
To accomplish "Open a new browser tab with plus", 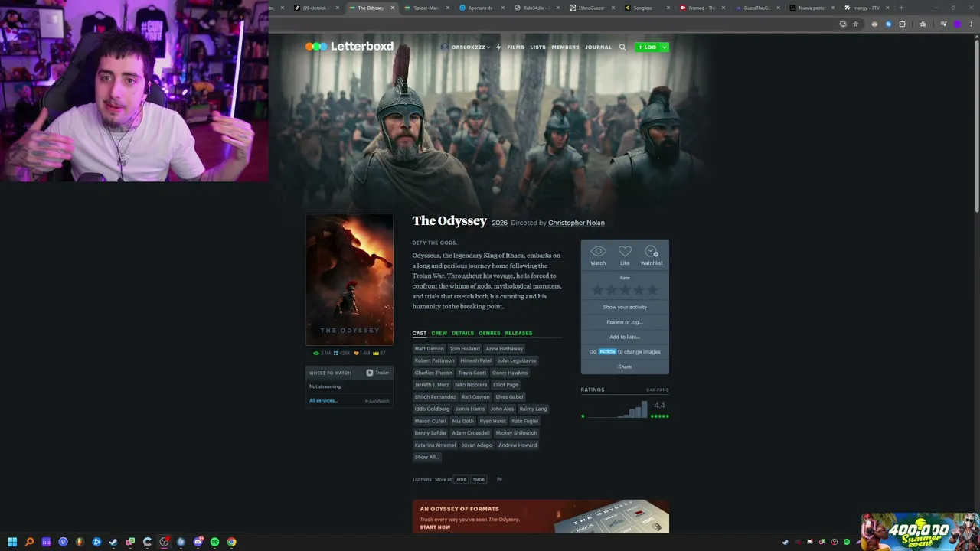I will [900, 8].
